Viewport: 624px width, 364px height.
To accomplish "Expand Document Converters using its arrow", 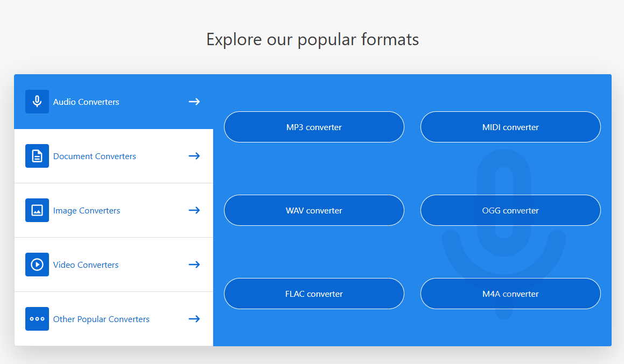I will (194, 156).
